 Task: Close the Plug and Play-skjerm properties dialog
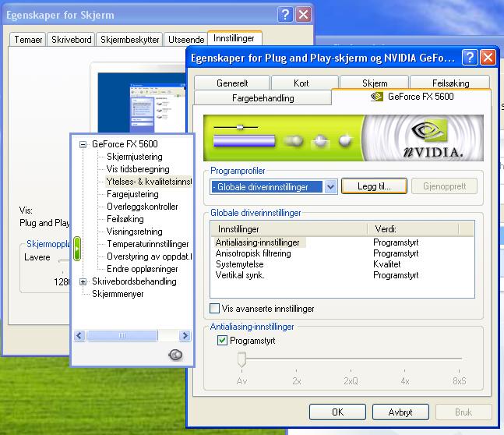(x=488, y=58)
